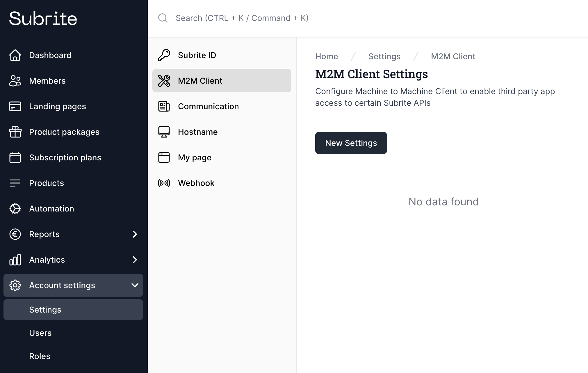Click the 'M2M Client Settings' heading
The width and height of the screenshot is (588, 373).
pyautogui.click(x=371, y=74)
